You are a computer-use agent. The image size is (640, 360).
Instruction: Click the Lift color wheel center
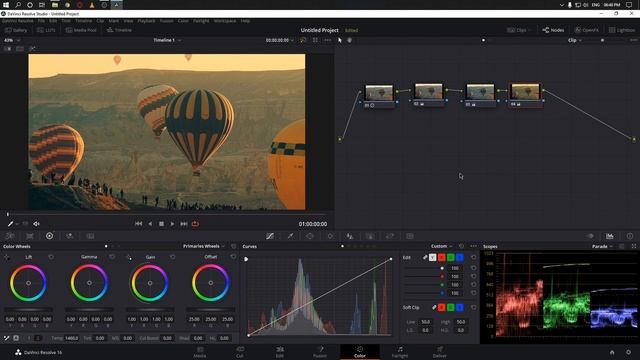[29, 283]
